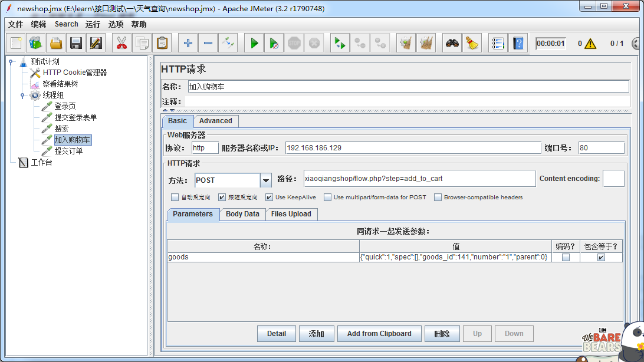Click the Cut scissors icon
This screenshot has height=362, width=644.
click(121, 43)
